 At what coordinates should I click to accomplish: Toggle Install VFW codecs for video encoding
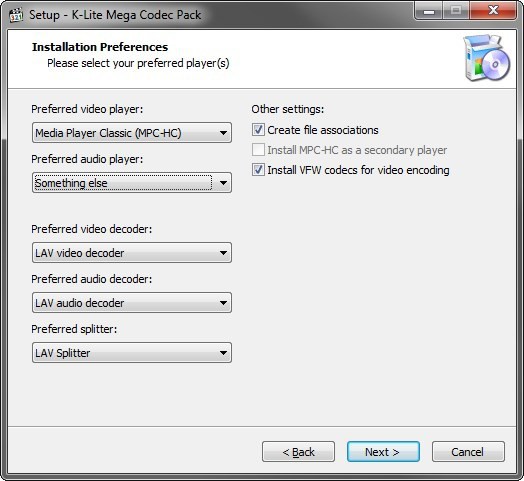(x=258, y=170)
